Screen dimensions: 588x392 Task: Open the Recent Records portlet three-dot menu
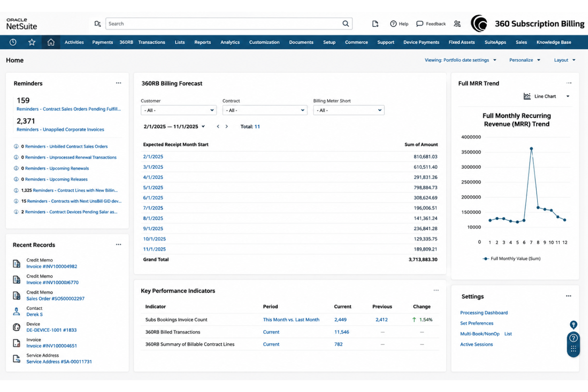[x=118, y=245]
